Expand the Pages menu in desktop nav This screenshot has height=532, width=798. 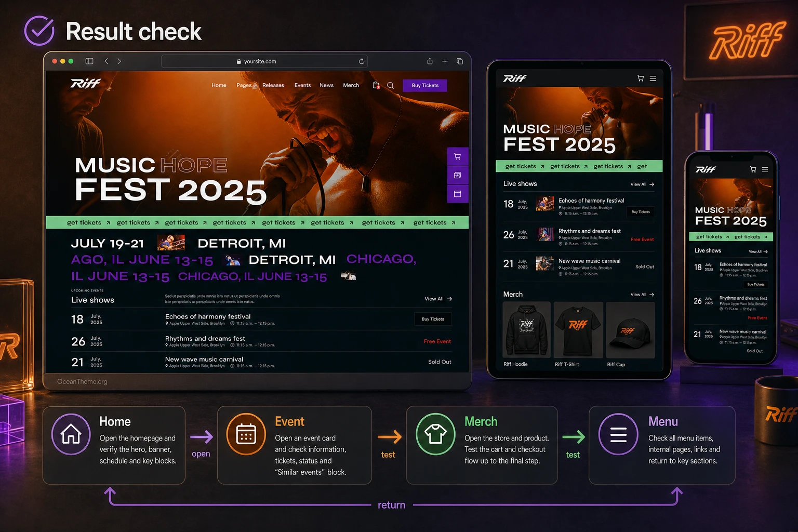pyautogui.click(x=244, y=85)
